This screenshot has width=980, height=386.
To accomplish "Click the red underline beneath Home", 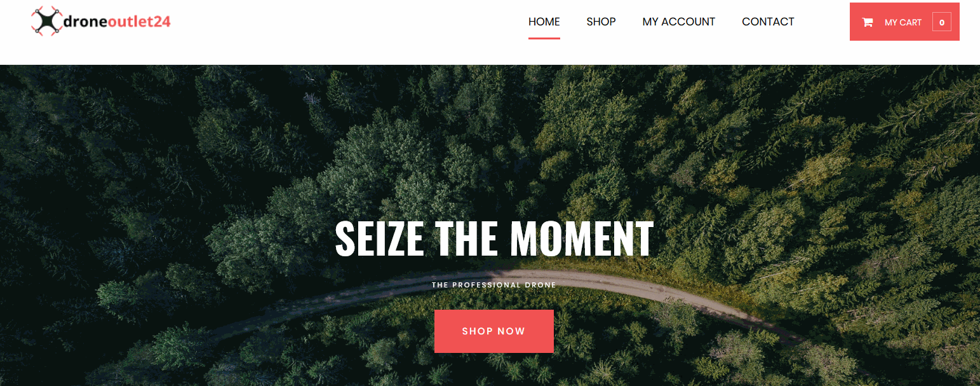I will pos(544,38).
